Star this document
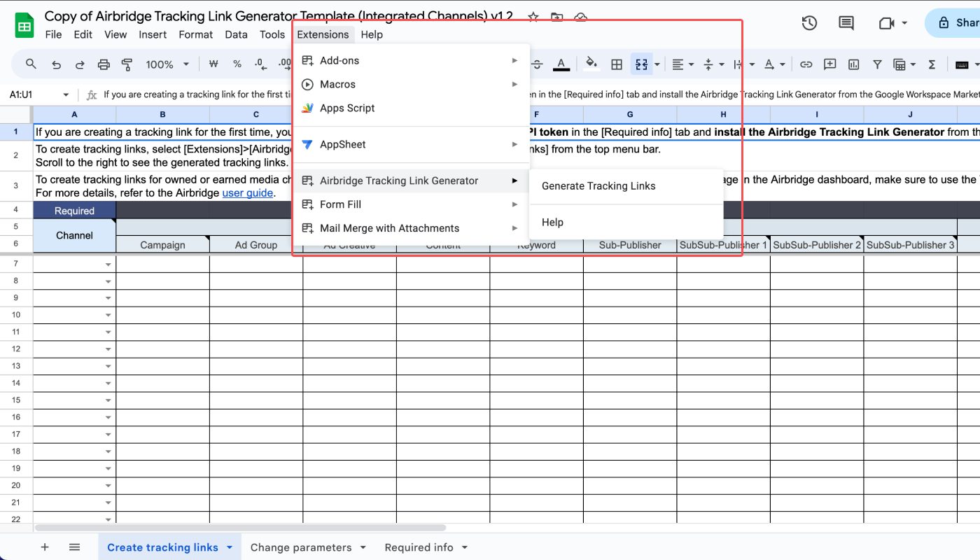This screenshot has width=980, height=560. point(533,17)
